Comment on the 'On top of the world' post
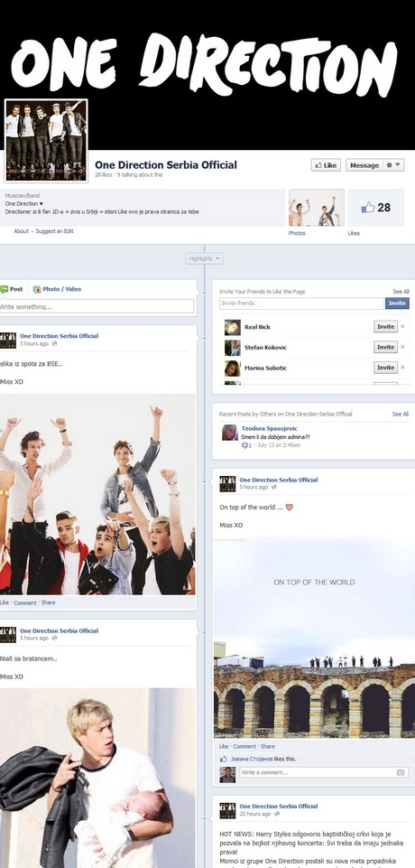The image size is (415, 868). click(x=244, y=746)
